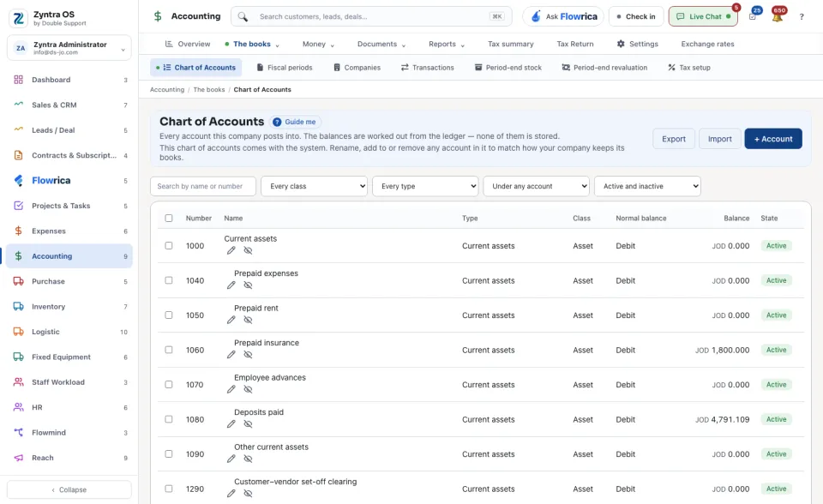This screenshot has width=823, height=504.
Task: Open Reach megaphone icon in sidebar
Action: pos(18,457)
